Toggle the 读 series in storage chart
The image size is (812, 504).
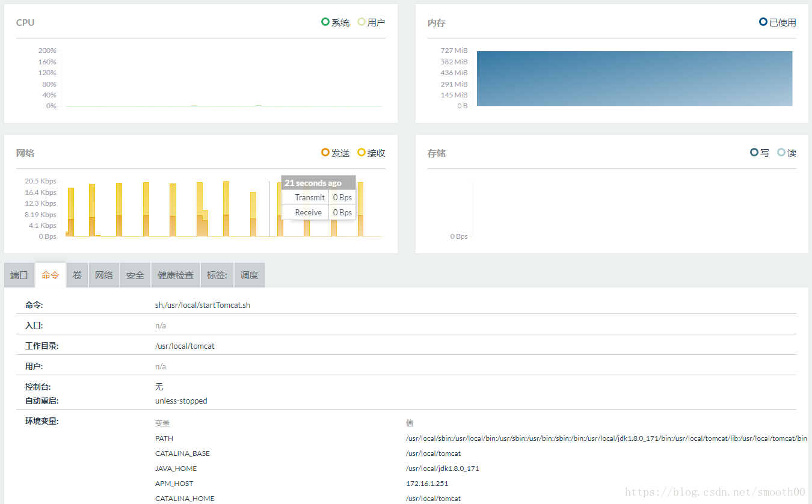[x=787, y=153]
